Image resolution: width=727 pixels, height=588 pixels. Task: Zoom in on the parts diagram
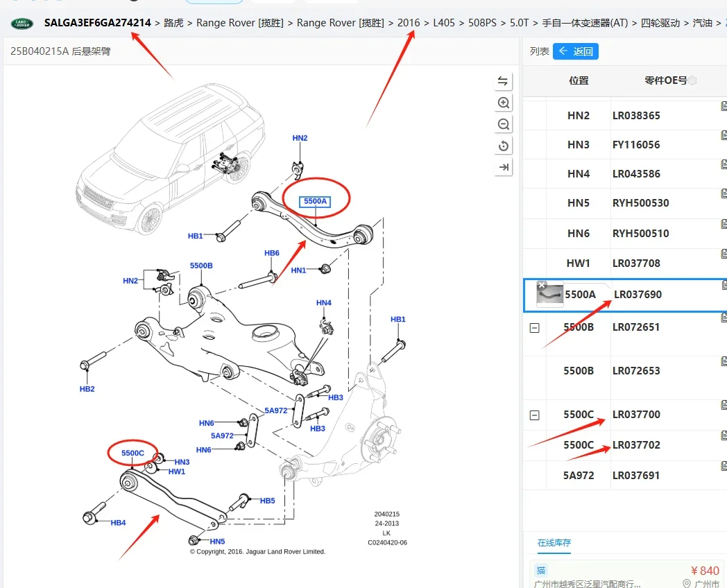(x=503, y=103)
